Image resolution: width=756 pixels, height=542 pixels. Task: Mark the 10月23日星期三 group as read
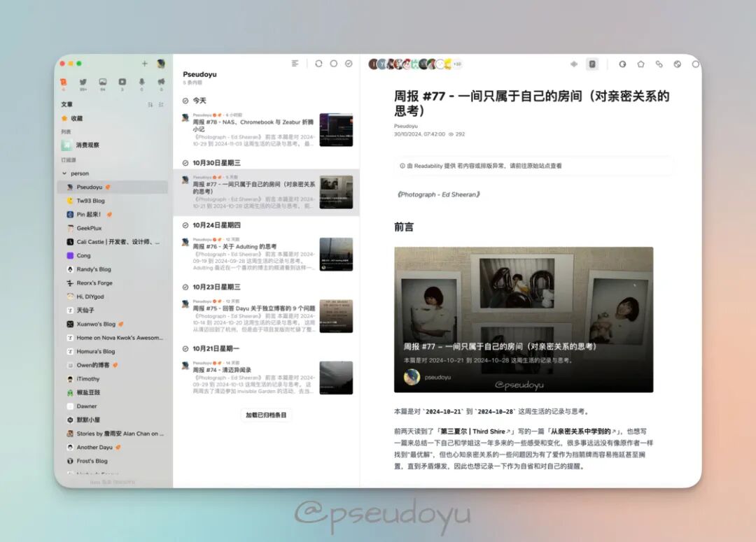point(185,287)
